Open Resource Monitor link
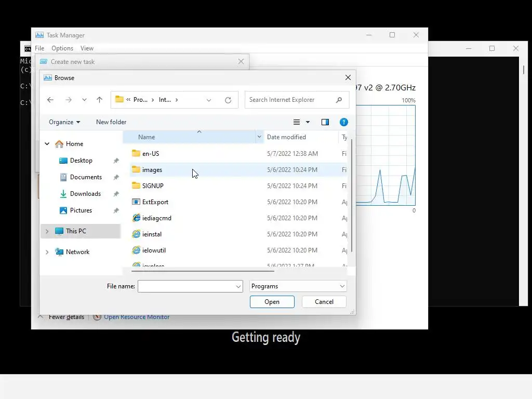The width and height of the screenshot is (532, 399). click(x=137, y=317)
